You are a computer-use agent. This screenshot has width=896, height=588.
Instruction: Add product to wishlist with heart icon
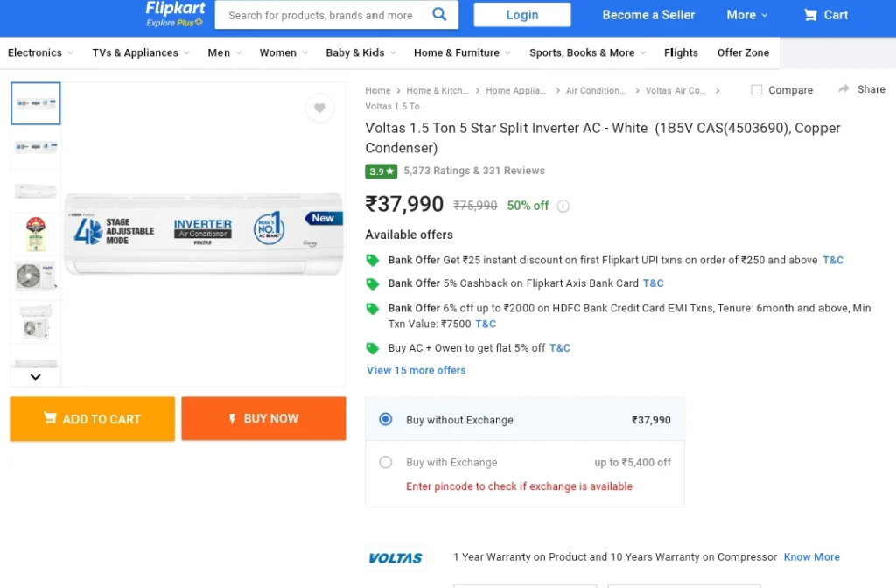point(319,108)
